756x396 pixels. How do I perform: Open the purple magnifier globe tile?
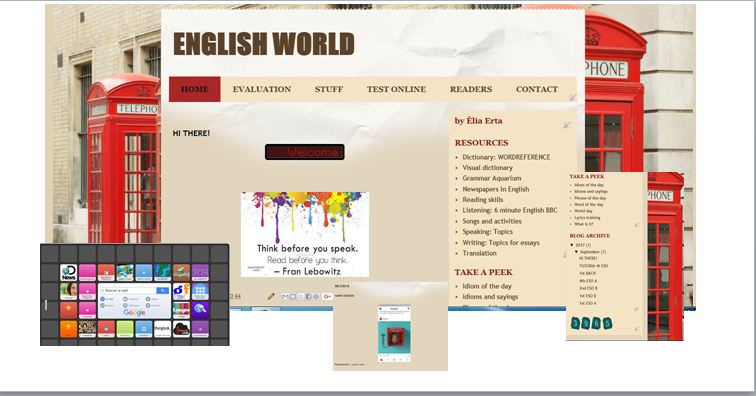point(200,310)
